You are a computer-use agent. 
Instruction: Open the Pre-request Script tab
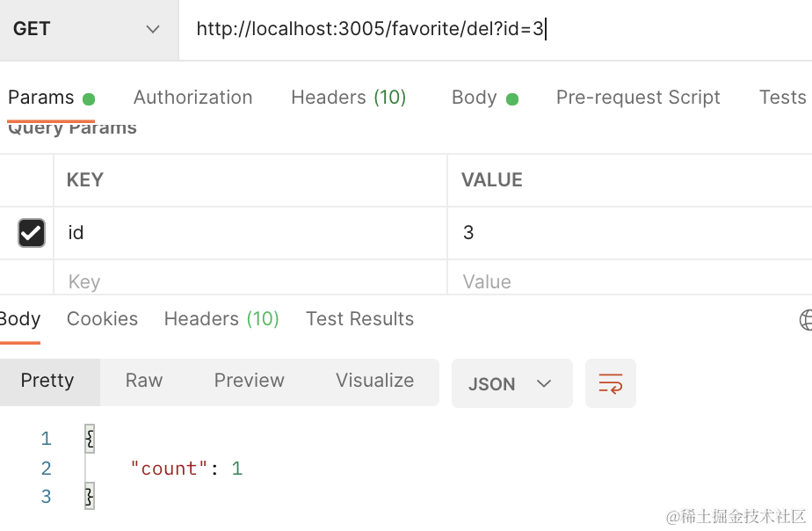pyautogui.click(x=638, y=98)
